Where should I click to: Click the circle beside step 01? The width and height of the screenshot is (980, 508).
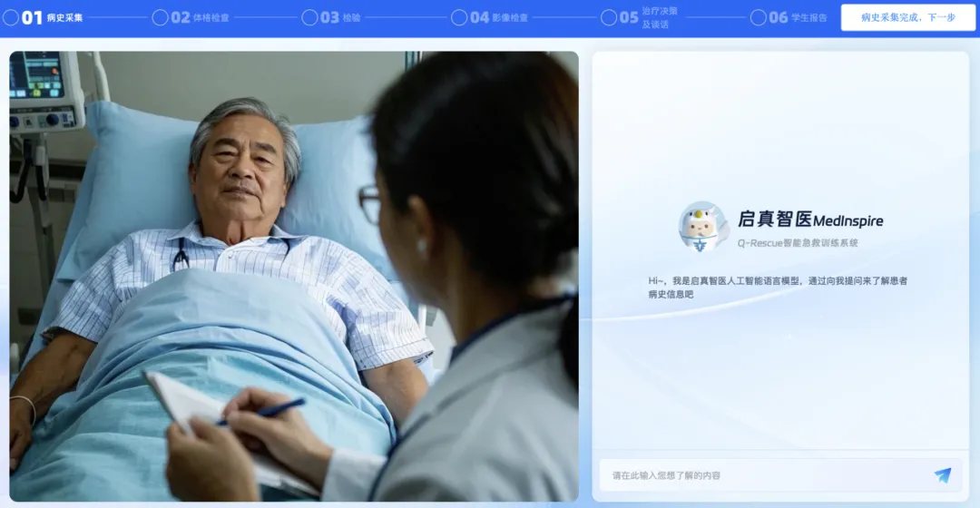tap(10, 17)
